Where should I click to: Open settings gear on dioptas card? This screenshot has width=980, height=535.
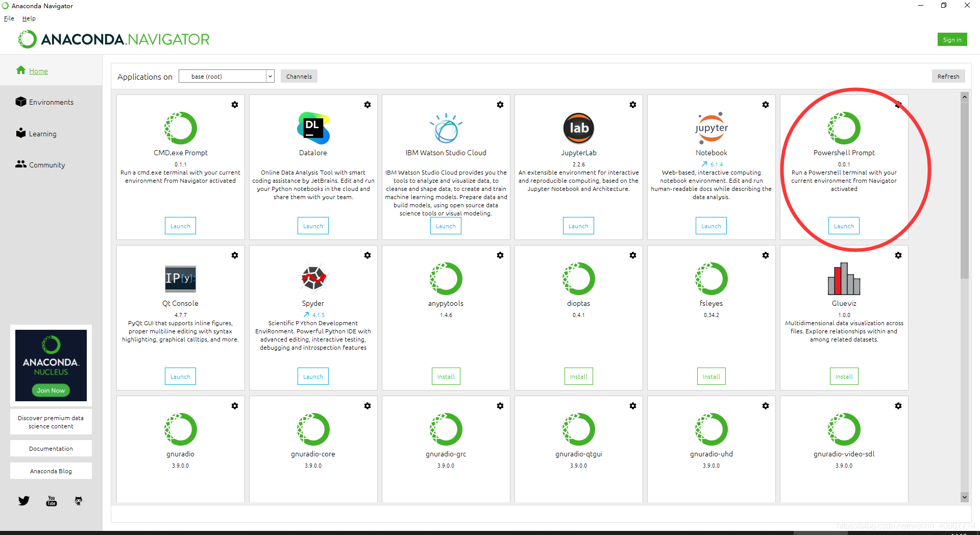633,255
